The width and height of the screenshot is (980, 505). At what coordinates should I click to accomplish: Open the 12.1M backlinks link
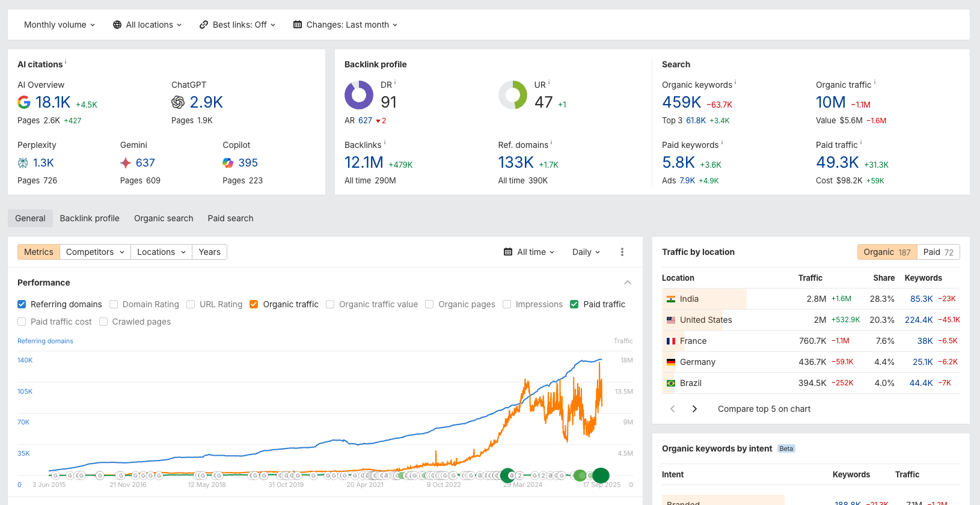[x=364, y=163]
